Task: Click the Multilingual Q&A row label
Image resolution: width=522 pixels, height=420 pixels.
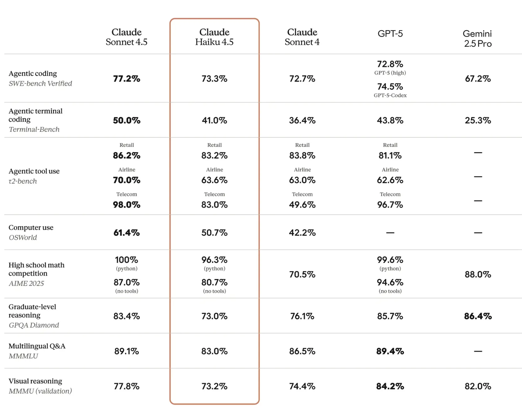Action: click(x=37, y=346)
